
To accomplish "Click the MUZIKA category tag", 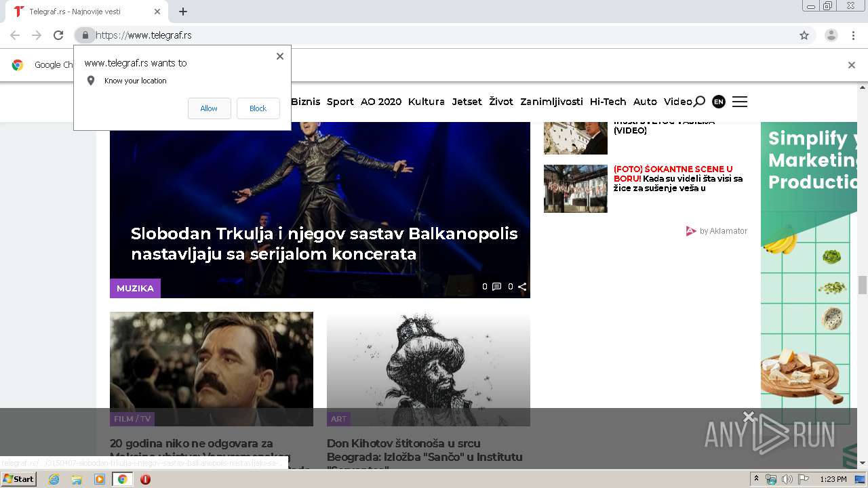I will coord(135,288).
